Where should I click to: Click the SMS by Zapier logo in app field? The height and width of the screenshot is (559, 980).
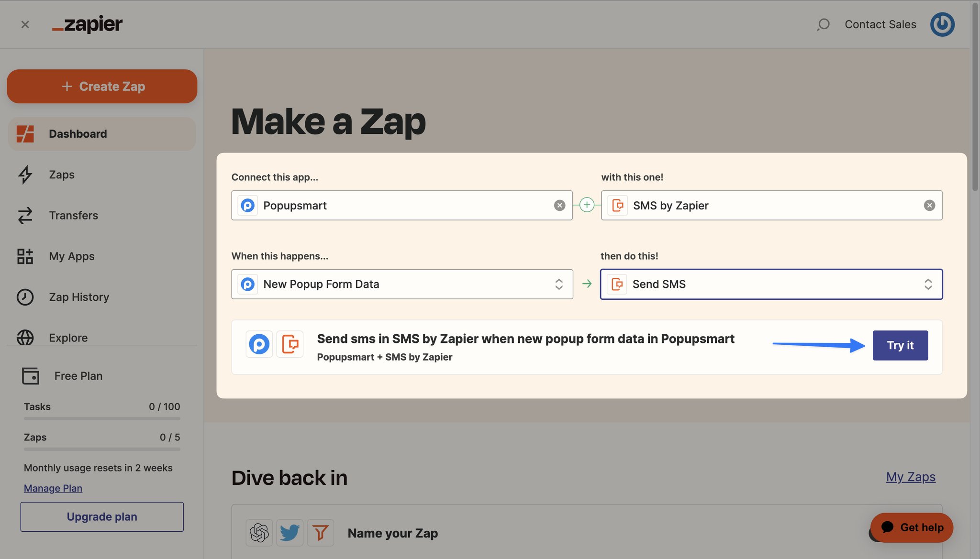(x=618, y=206)
